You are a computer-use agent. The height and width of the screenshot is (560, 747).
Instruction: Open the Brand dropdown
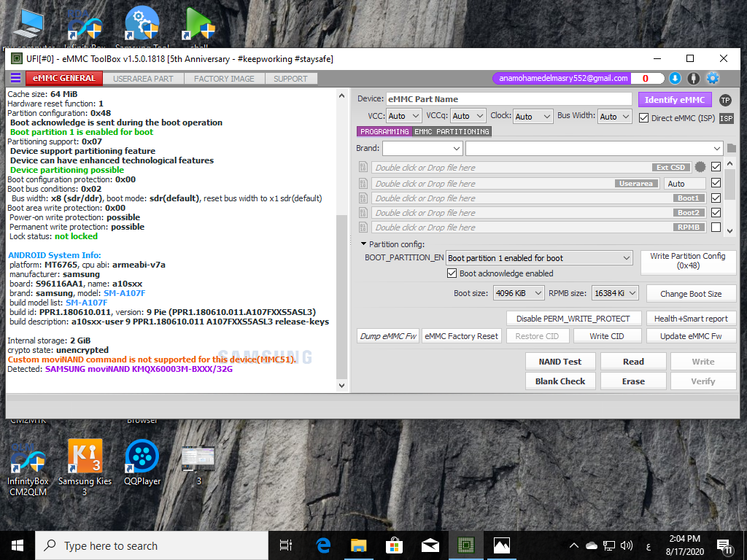click(422, 148)
